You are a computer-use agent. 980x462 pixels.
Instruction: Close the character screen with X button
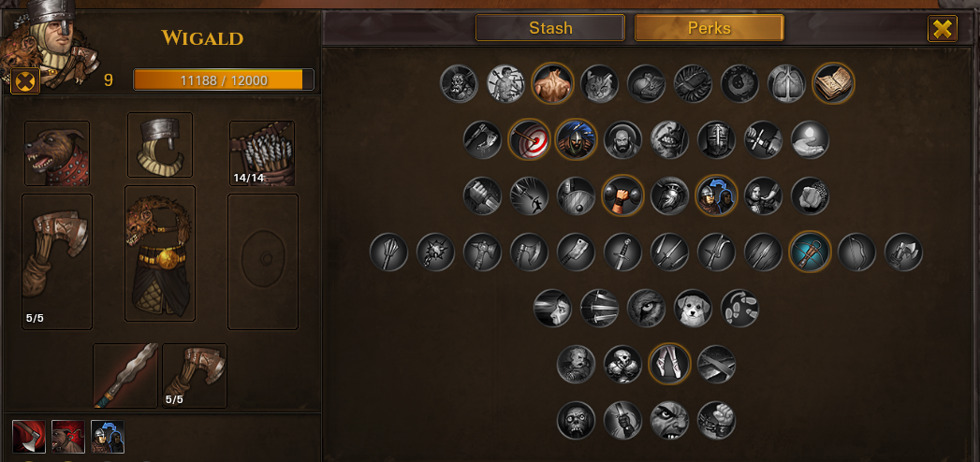click(943, 29)
